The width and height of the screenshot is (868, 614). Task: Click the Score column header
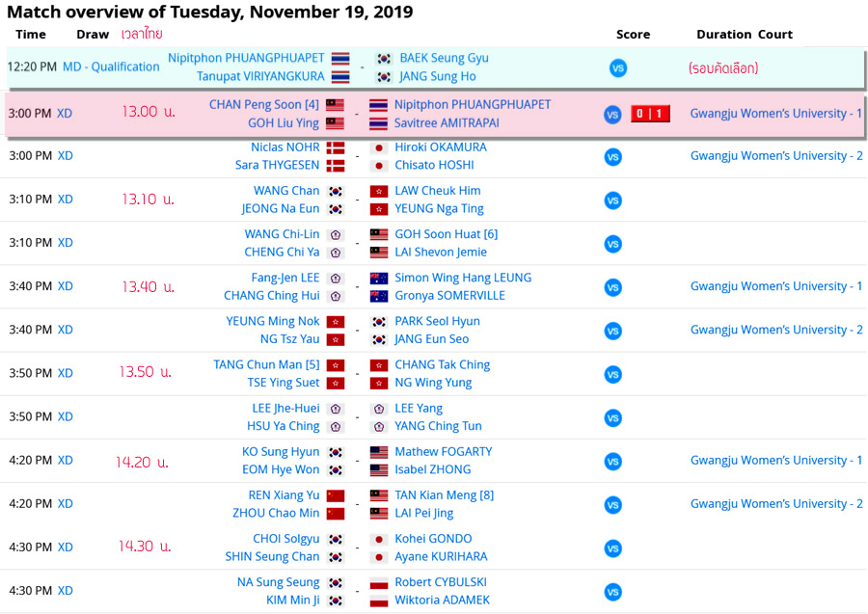coord(634,34)
